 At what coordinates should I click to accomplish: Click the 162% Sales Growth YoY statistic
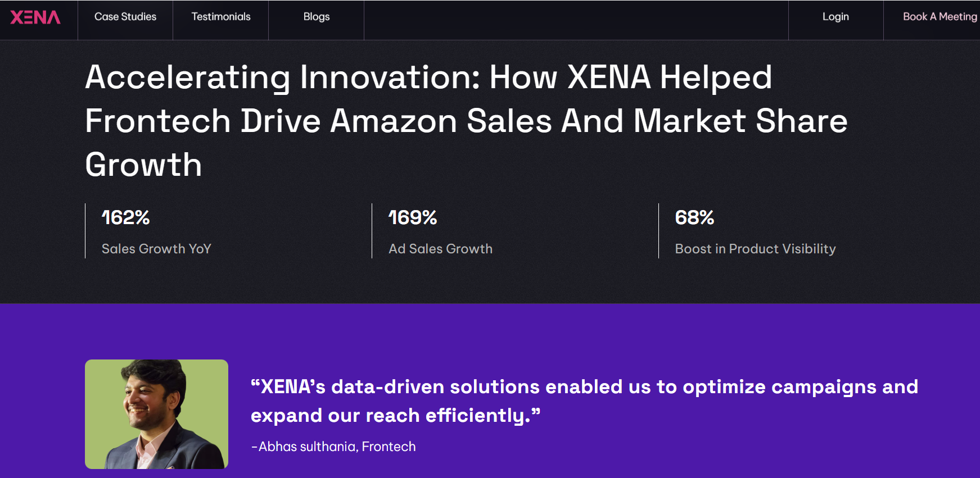(x=125, y=218)
